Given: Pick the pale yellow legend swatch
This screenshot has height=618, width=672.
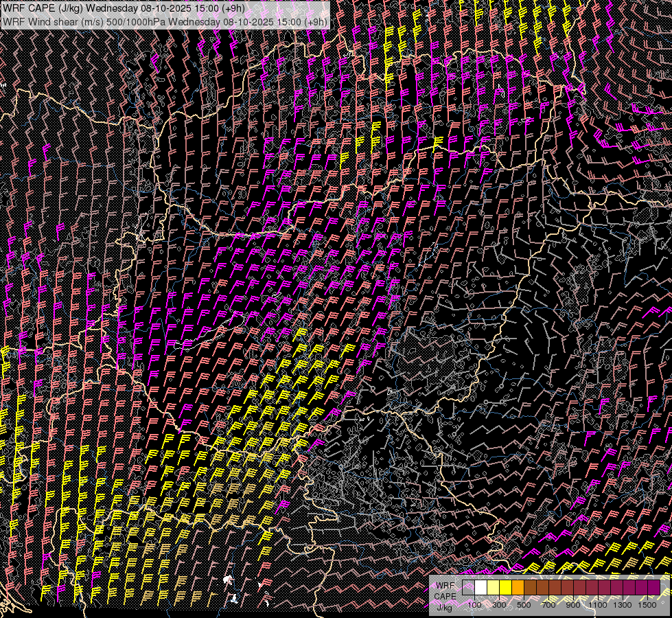Looking at the screenshot, I should tap(494, 588).
